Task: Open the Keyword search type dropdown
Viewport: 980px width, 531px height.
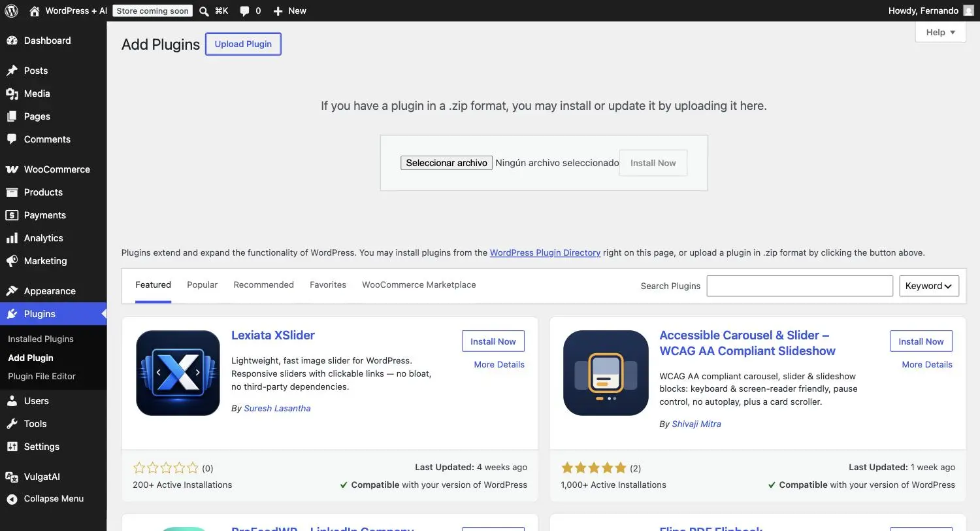Action: point(929,286)
